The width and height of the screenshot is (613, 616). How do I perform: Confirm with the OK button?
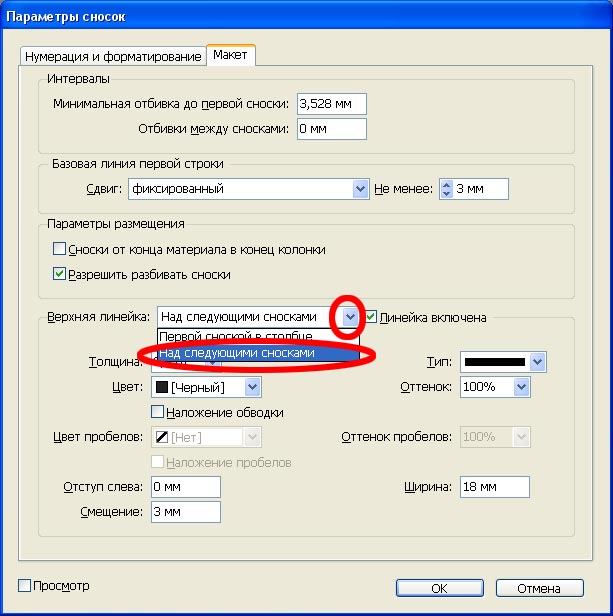pos(440,588)
